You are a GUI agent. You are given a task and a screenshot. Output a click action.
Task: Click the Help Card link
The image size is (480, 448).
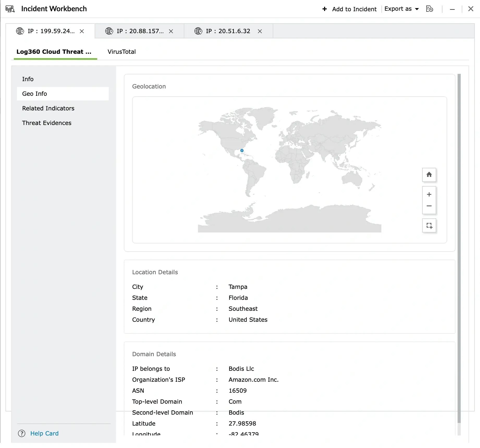coord(44,433)
